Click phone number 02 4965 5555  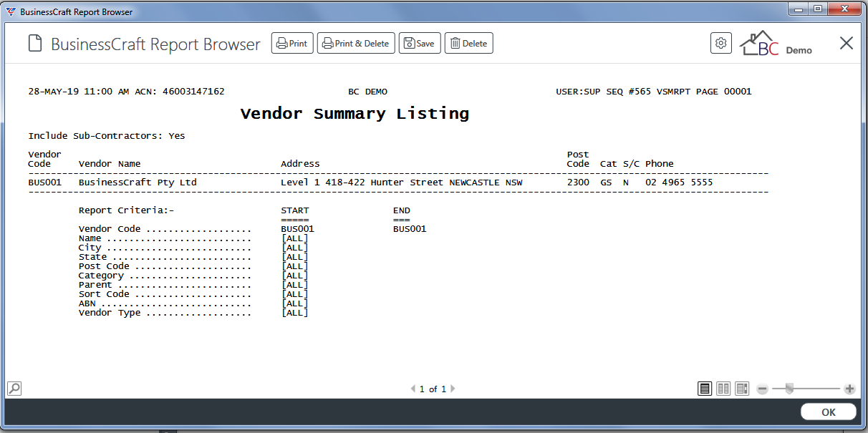tap(679, 183)
